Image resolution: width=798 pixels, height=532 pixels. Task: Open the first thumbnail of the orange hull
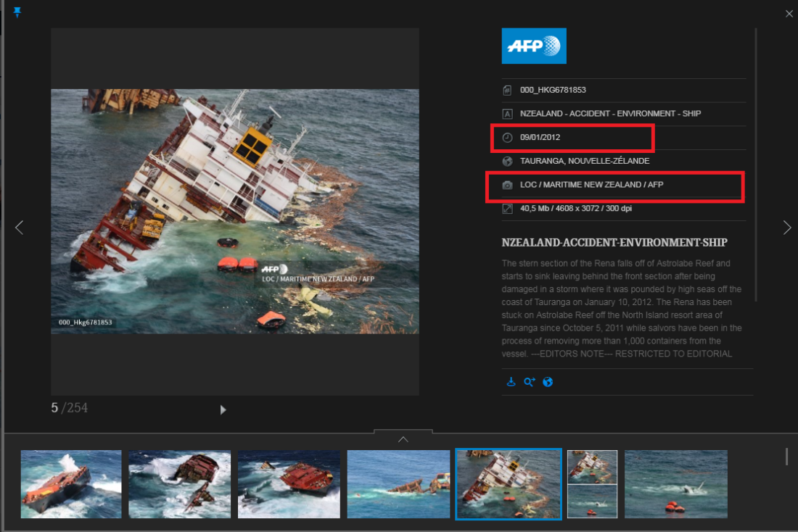pos(71,484)
